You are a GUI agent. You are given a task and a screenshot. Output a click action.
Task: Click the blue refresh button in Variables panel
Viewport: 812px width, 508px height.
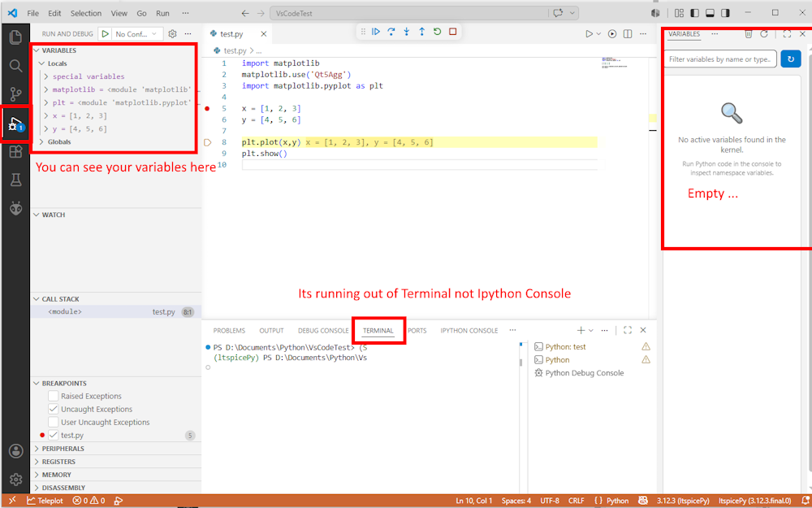[x=790, y=59]
